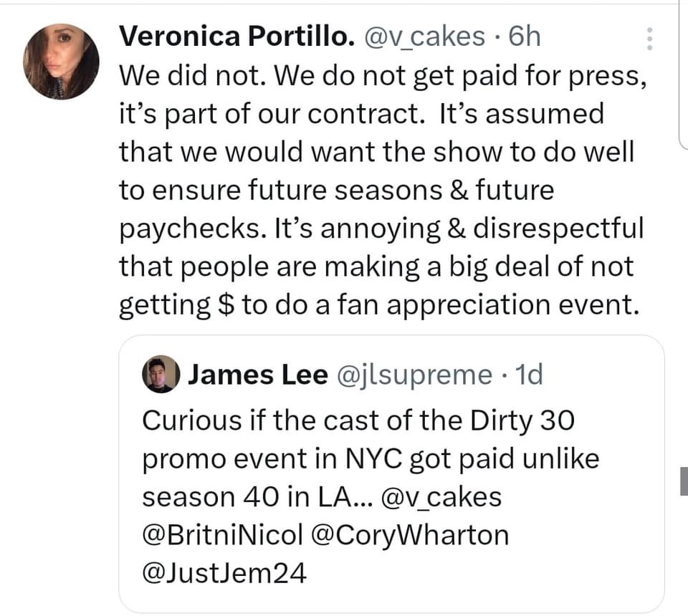The height and width of the screenshot is (616, 688).
Task: Click the 1d timestamp on quoted tweet
Action: (529, 375)
